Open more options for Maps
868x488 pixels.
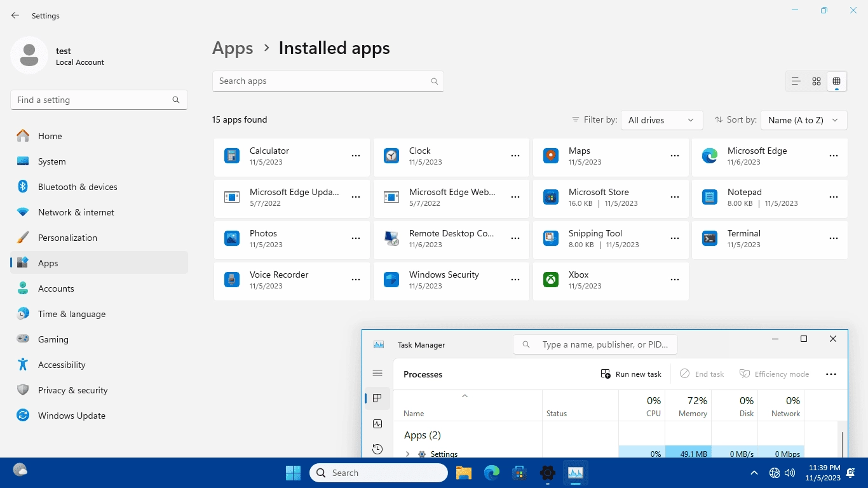coord(675,156)
